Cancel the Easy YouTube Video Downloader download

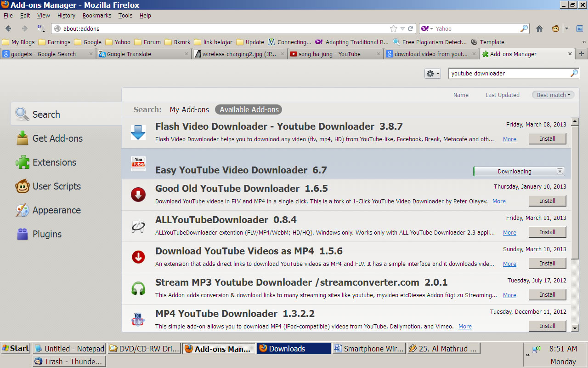coord(560,171)
